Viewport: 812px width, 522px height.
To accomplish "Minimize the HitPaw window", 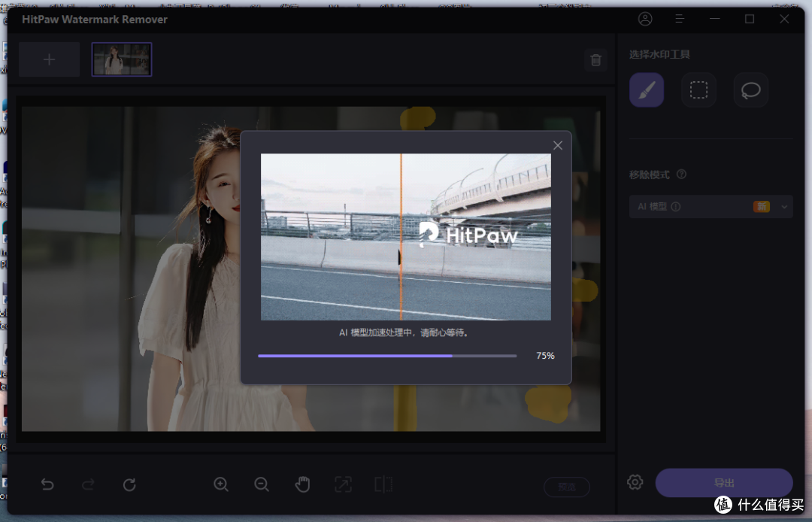I will [715, 19].
